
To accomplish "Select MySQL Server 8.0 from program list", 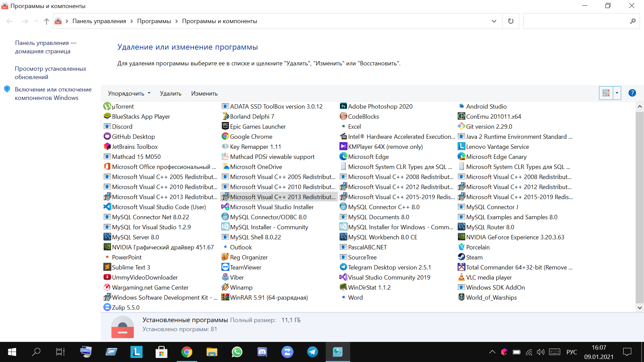I will 135,237.
